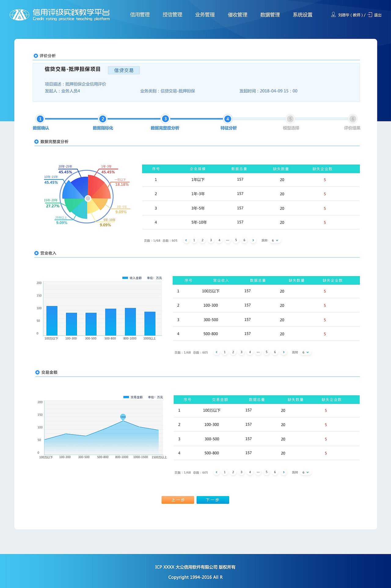Click the 数据完整度分析 section bullet icon
391x588 pixels.
click(x=36, y=142)
